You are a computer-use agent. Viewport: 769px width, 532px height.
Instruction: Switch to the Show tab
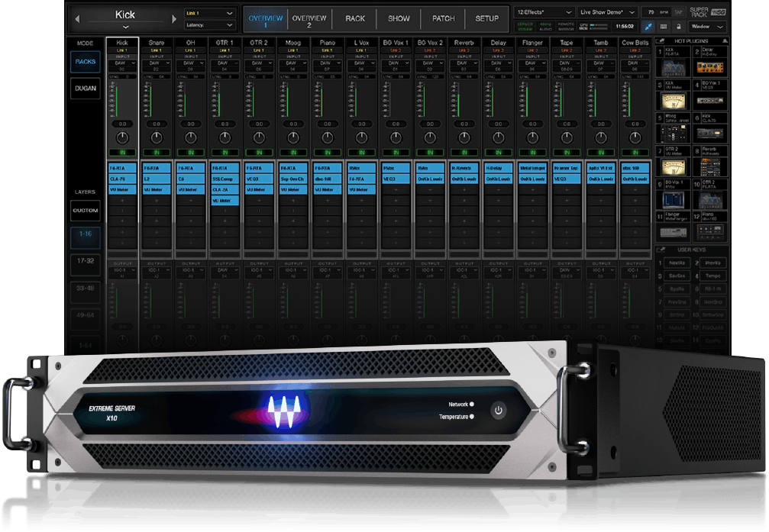(399, 18)
